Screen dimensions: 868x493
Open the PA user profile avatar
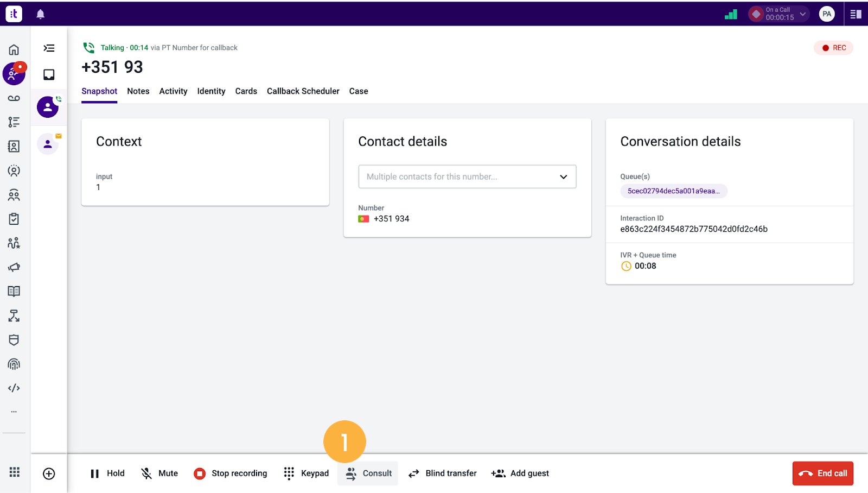pos(827,14)
